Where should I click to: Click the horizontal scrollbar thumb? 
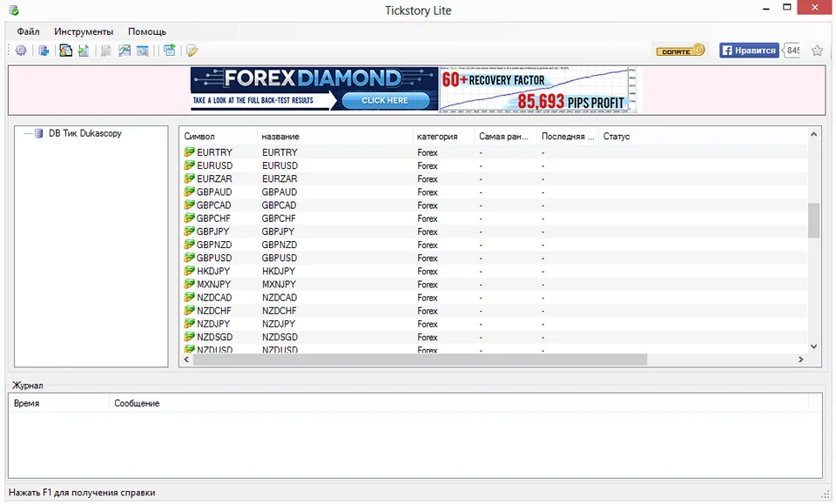(x=420, y=360)
